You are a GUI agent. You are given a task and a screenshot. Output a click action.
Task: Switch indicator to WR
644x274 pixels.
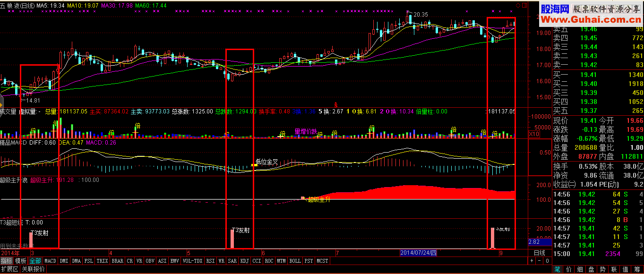pos(222,260)
